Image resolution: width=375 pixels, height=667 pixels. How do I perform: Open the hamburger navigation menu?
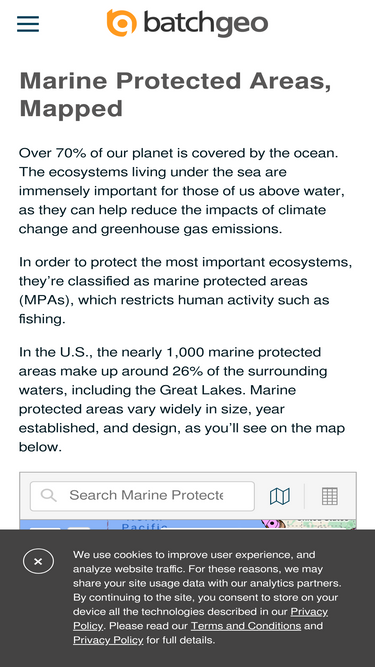tap(28, 24)
